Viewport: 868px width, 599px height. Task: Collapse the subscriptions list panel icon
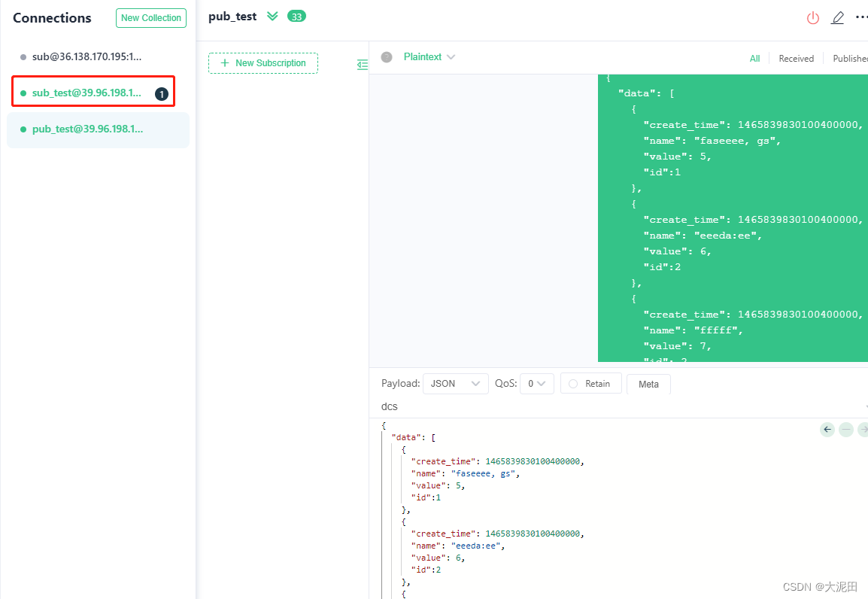tap(362, 65)
